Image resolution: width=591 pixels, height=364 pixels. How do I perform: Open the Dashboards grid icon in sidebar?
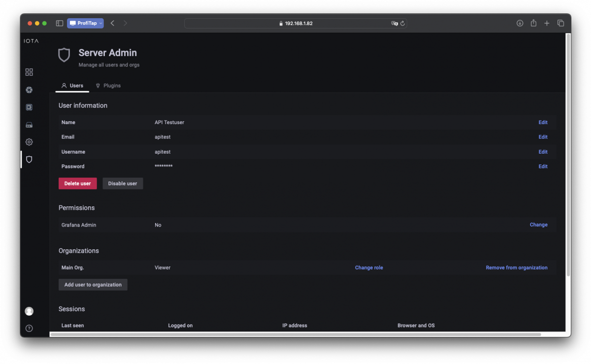point(29,72)
